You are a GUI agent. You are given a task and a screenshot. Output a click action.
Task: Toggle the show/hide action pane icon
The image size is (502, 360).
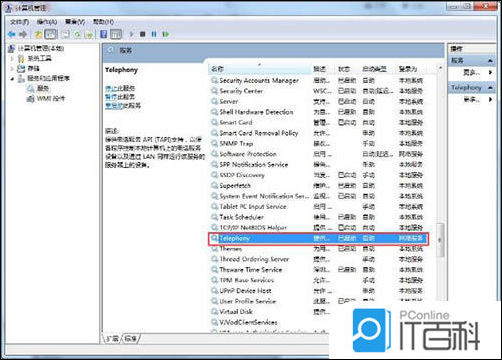(x=116, y=34)
